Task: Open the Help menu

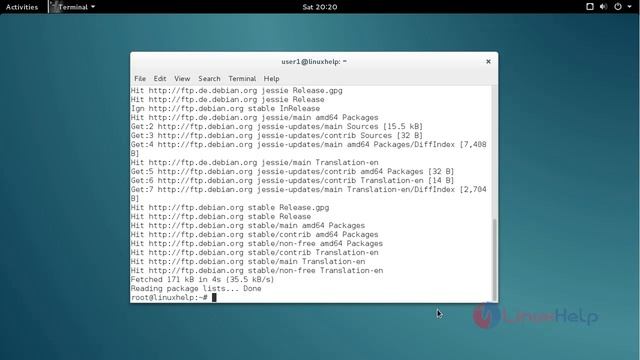Action: pos(271,78)
